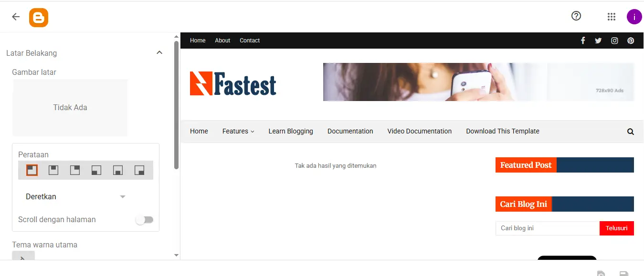Click the search magnifier in preview navbar
644x276 pixels.
coord(631,132)
